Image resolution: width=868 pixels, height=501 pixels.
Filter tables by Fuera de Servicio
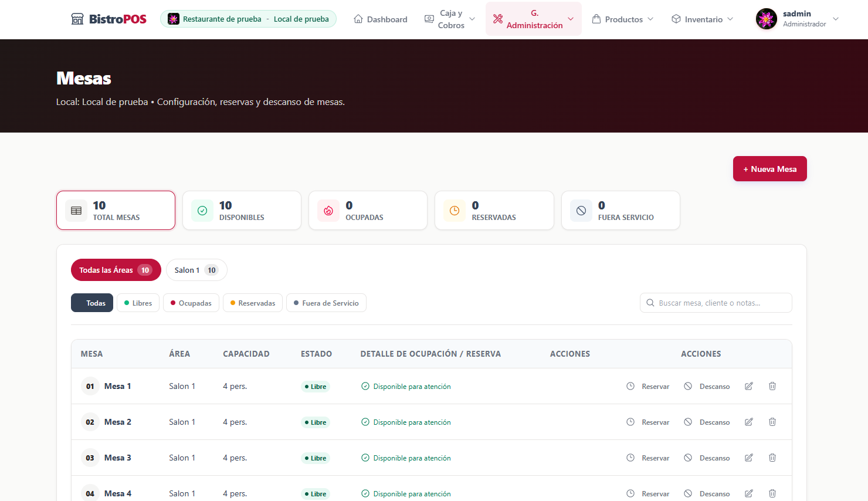[x=326, y=303]
